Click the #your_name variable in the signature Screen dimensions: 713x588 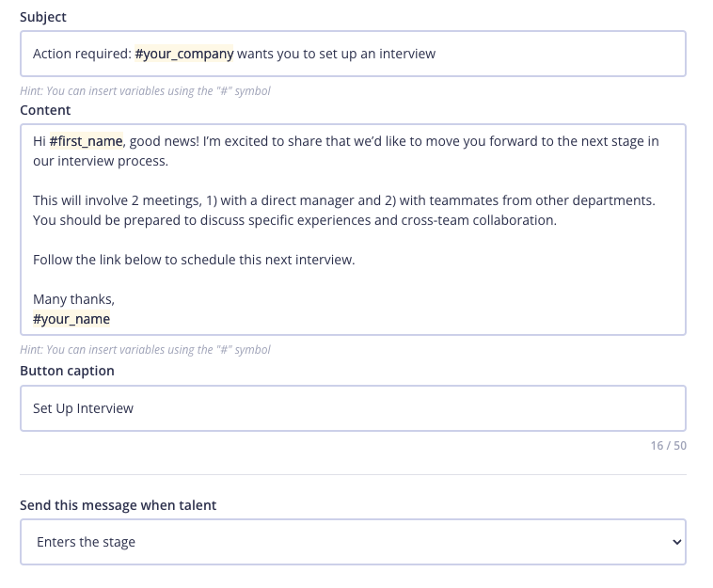click(x=71, y=319)
